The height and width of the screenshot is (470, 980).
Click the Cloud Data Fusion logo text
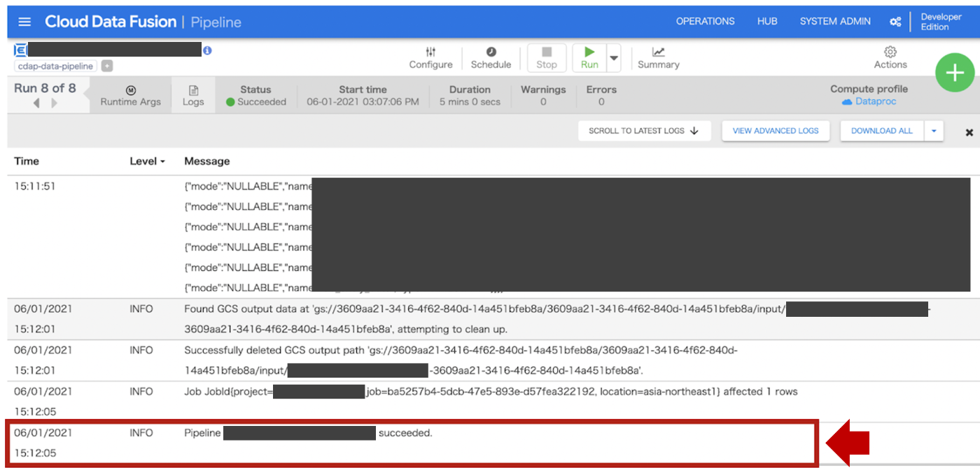[x=111, y=22]
